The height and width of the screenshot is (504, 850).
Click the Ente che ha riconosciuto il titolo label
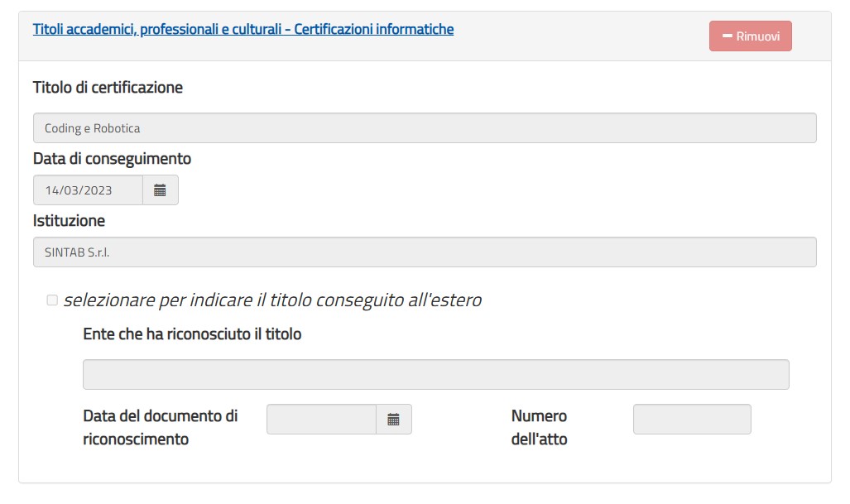point(192,334)
